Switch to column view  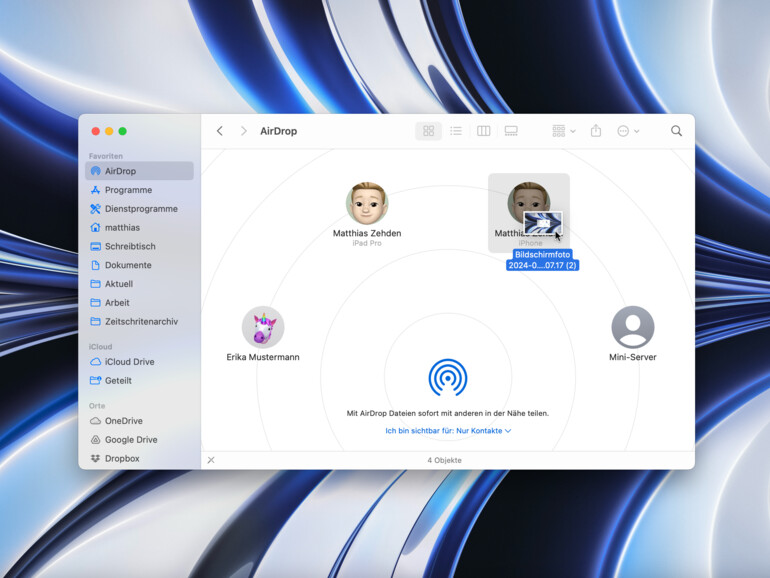(x=483, y=131)
